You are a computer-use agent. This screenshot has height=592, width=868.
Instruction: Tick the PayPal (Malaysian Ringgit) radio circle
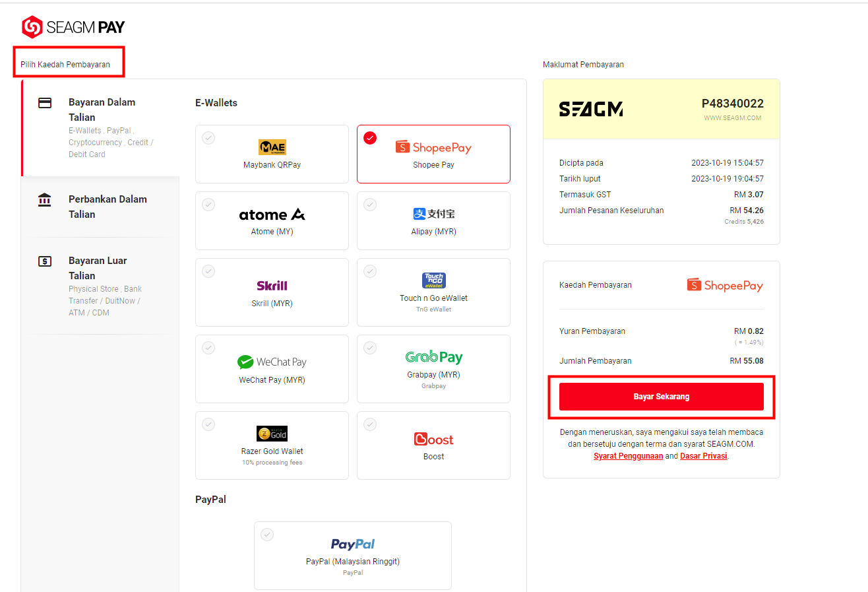tap(267, 535)
